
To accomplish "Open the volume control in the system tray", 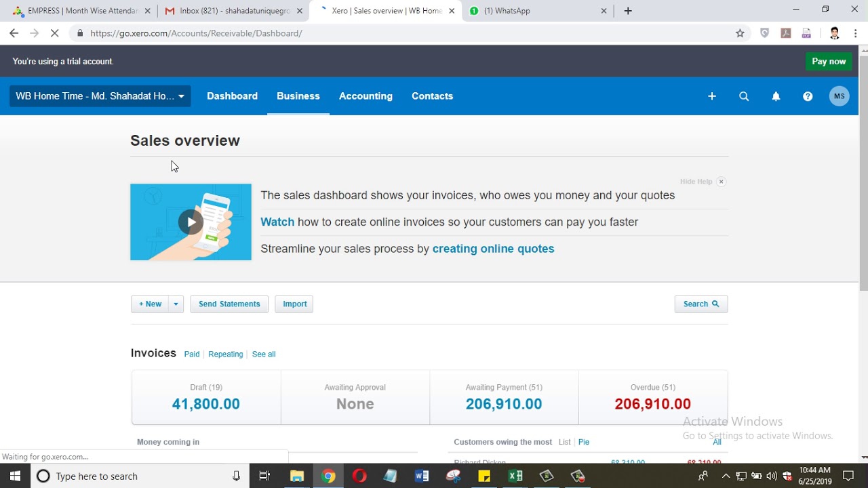I will coord(771,476).
